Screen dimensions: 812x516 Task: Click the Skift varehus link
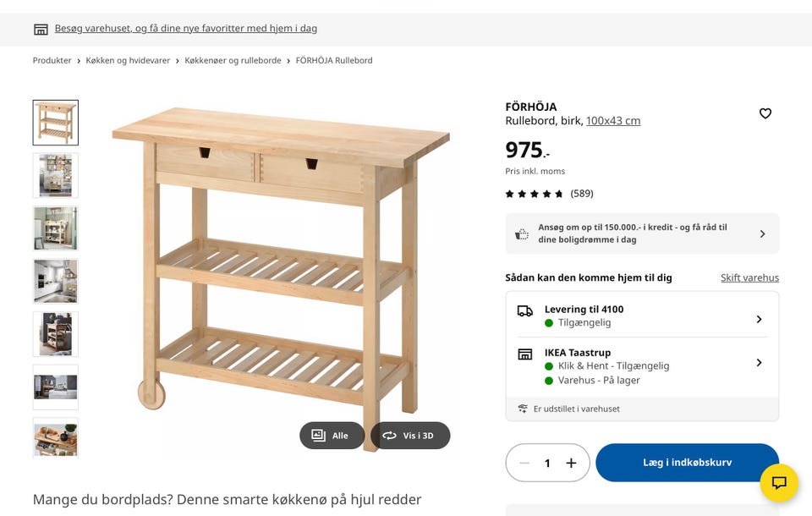pyautogui.click(x=749, y=277)
